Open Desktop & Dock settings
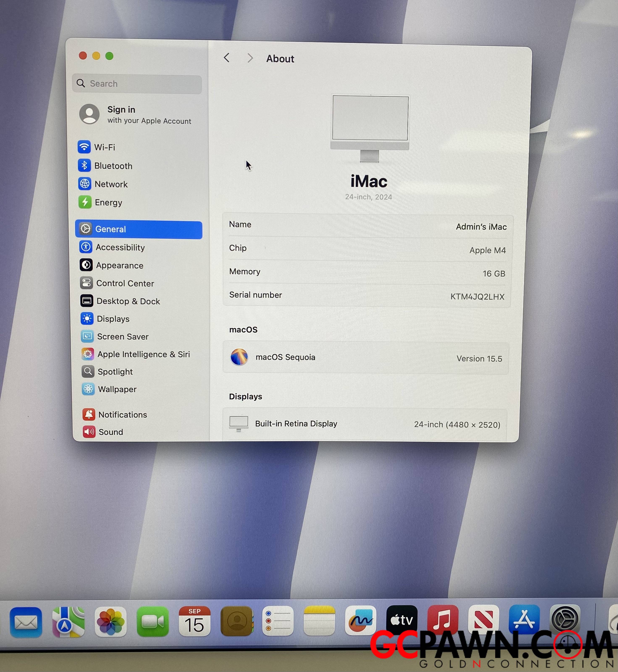The width and height of the screenshot is (618, 672). (x=128, y=301)
